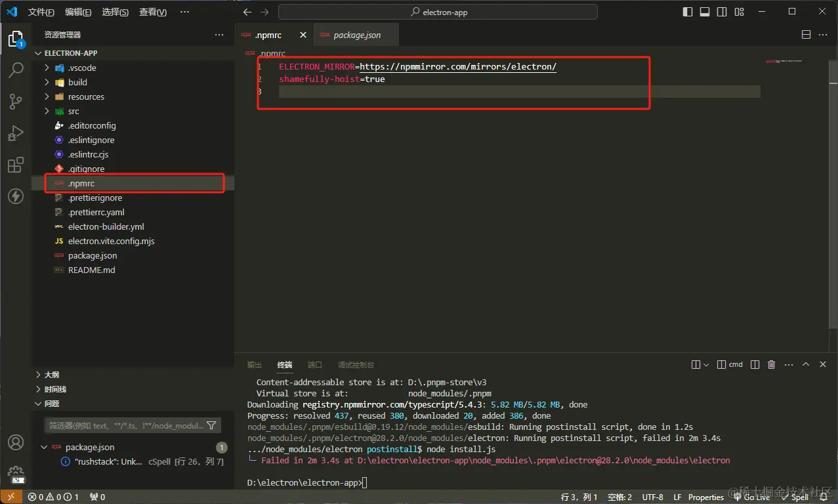Split the terminal panel
838x504 pixels.
(x=755, y=364)
